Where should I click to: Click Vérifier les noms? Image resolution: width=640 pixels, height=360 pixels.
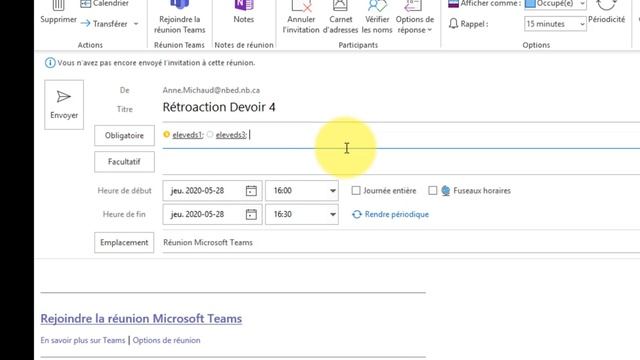coord(377,18)
